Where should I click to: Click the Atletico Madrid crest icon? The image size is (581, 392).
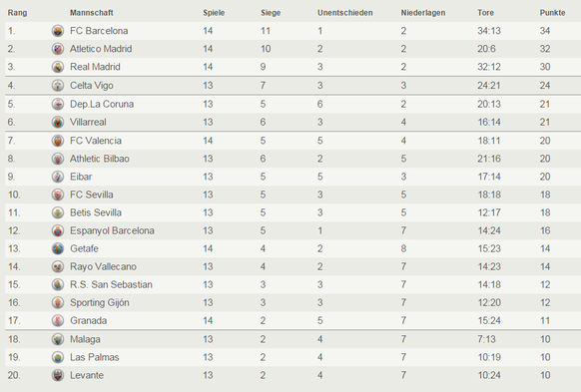[x=58, y=49]
